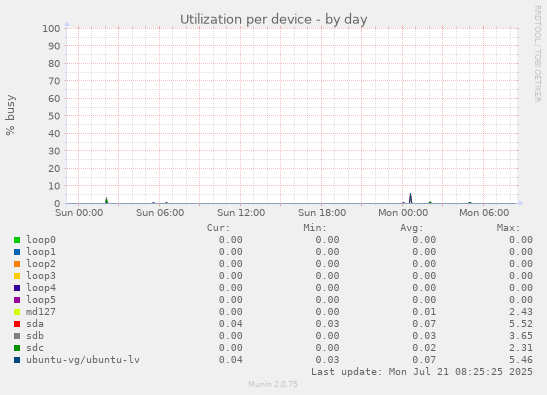This screenshot has width=547, height=395.
Task: Click the 'Max:' column header
Action: point(508,228)
